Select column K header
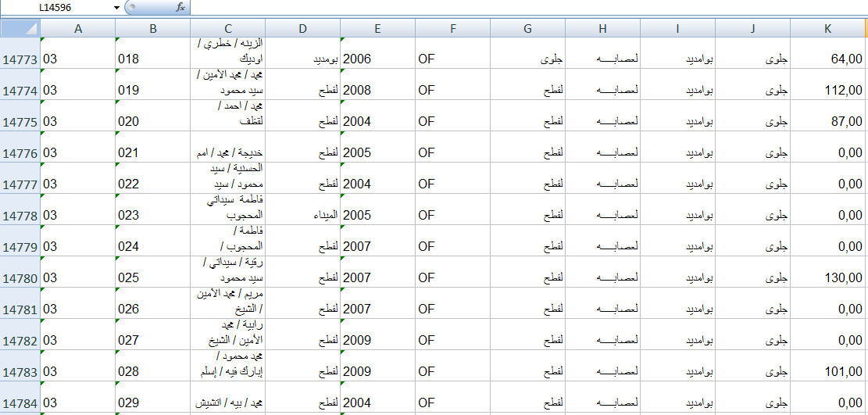868x415 pixels. coord(829,29)
